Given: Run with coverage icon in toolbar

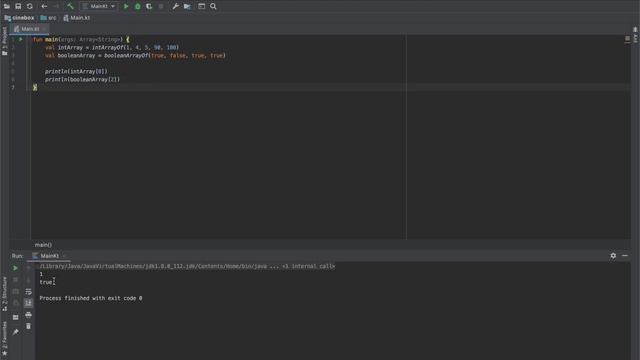Looking at the screenshot, I should pyautogui.click(x=149, y=6).
